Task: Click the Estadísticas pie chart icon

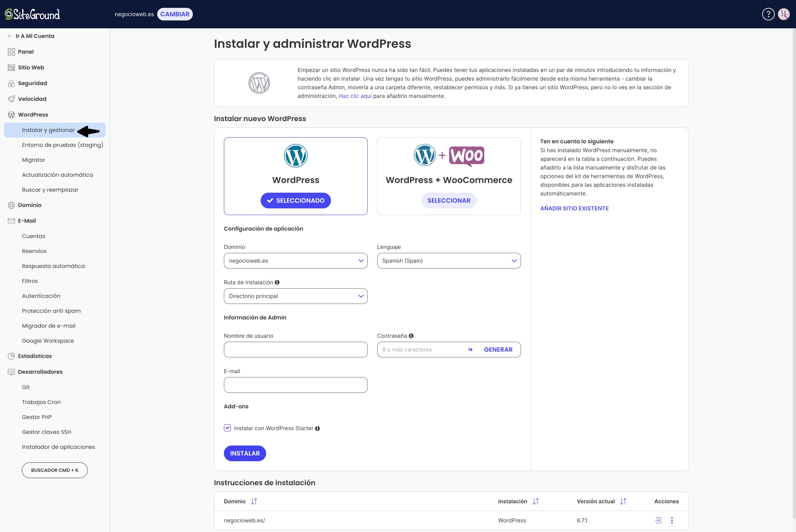Action: (x=11, y=356)
